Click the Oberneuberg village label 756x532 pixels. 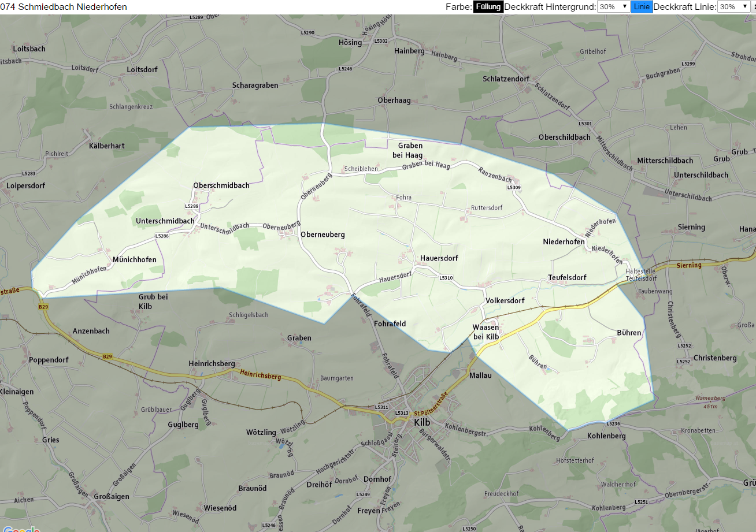point(323,235)
